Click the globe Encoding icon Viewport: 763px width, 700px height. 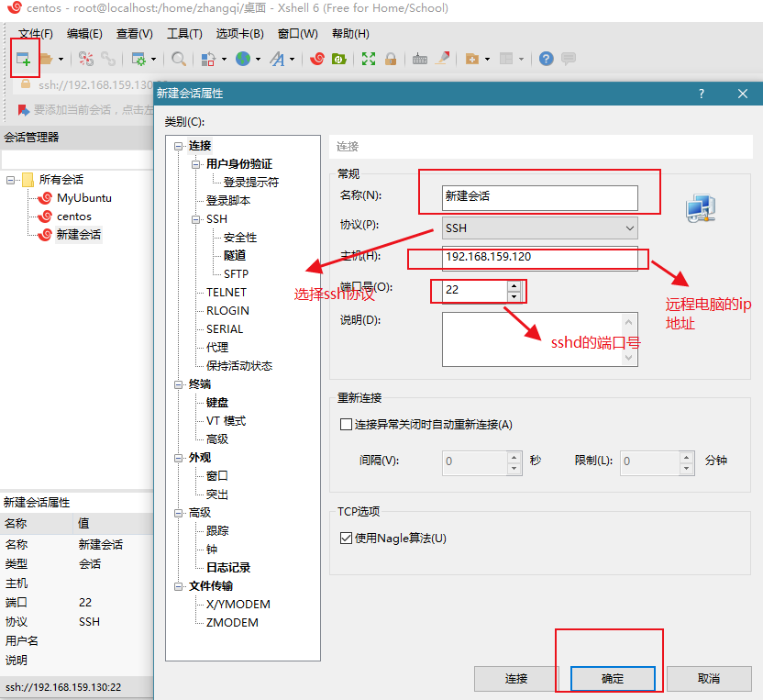coord(243,59)
